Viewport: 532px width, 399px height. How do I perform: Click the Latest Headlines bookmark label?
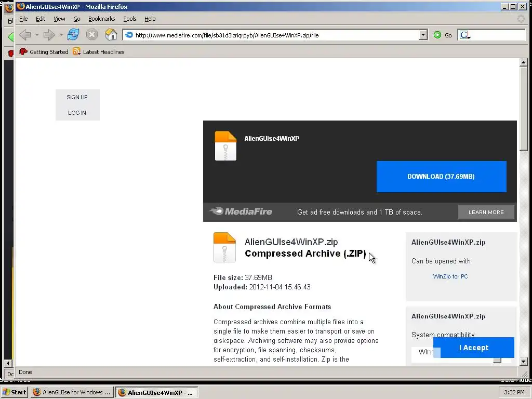(x=103, y=52)
